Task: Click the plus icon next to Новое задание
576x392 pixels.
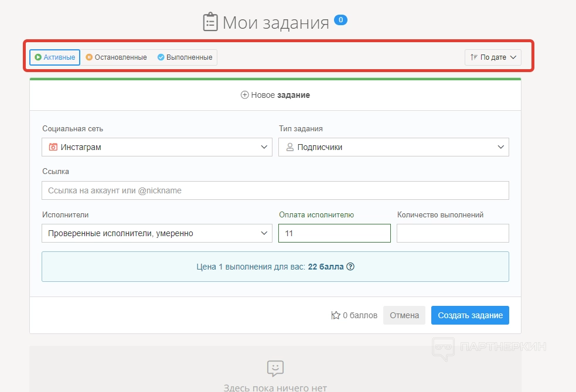Action: (x=245, y=95)
